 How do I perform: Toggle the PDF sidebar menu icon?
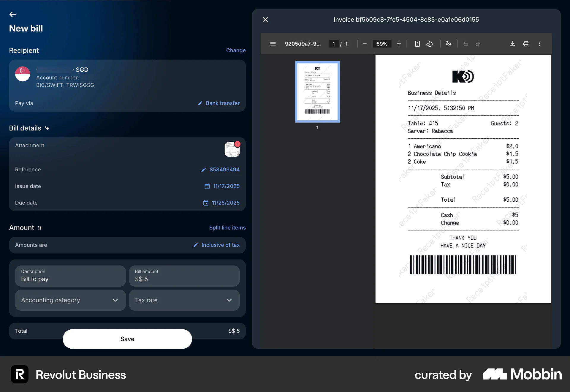[273, 44]
